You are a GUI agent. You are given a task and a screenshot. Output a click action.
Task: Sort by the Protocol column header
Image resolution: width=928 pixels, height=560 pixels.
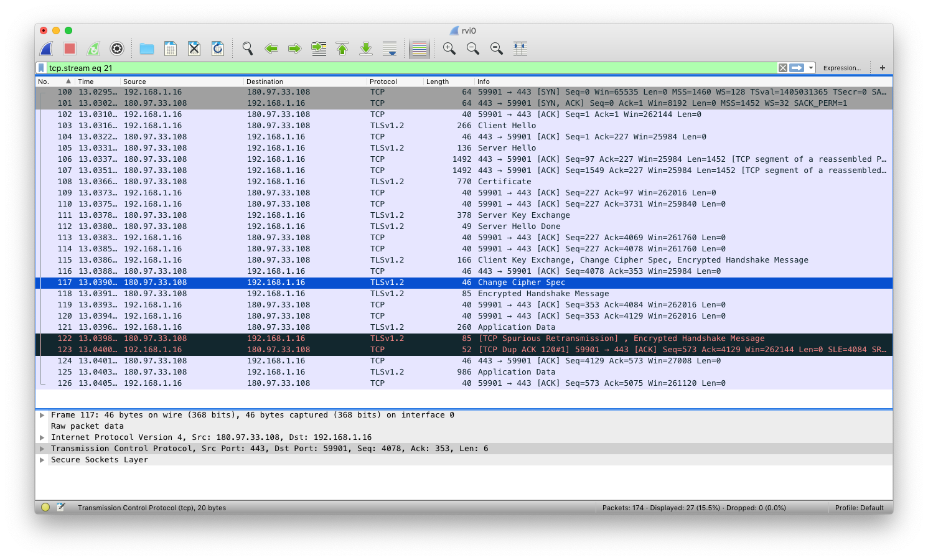point(383,82)
